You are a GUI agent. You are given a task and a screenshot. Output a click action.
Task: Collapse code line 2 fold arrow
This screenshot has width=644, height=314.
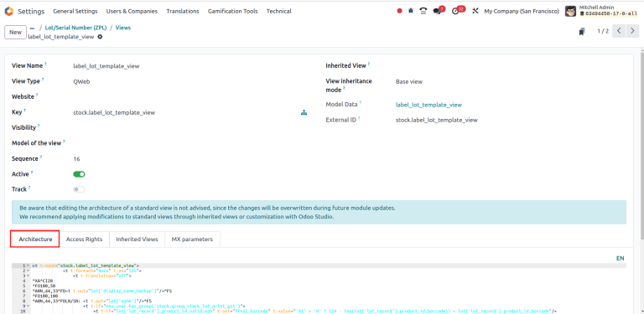28,270
